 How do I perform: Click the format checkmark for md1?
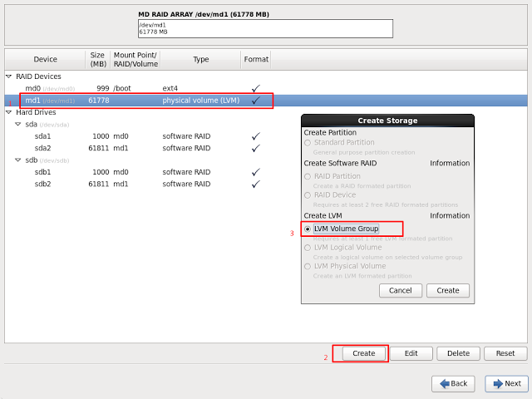click(256, 101)
